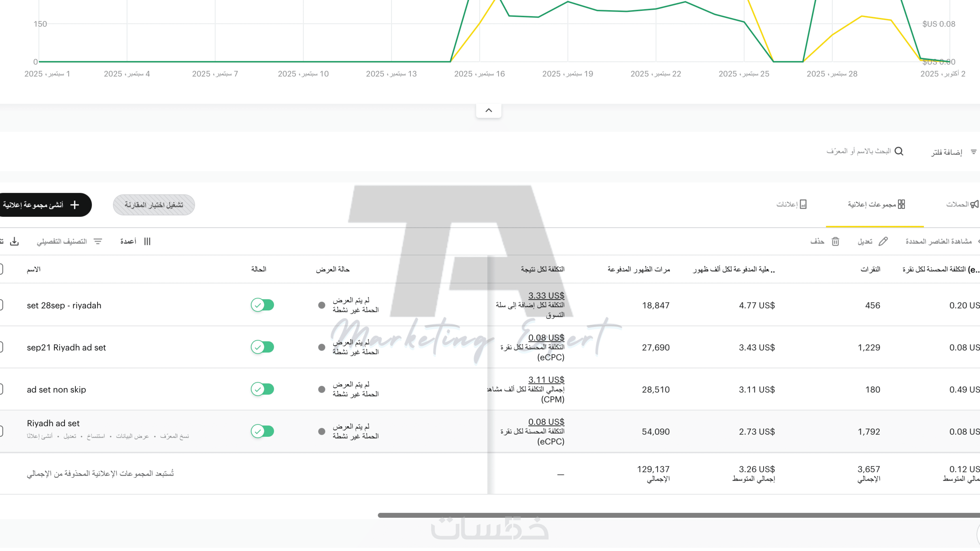Image resolution: width=980 pixels, height=551 pixels.
Task: Click أنشئ إعلانًا under Riyadh ad set
Action: (40, 436)
